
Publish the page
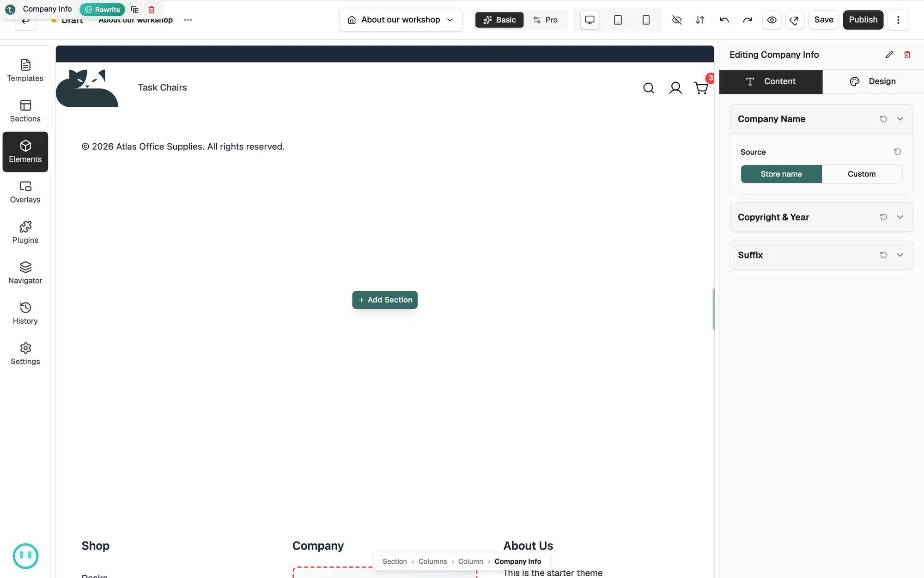point(863,20)
